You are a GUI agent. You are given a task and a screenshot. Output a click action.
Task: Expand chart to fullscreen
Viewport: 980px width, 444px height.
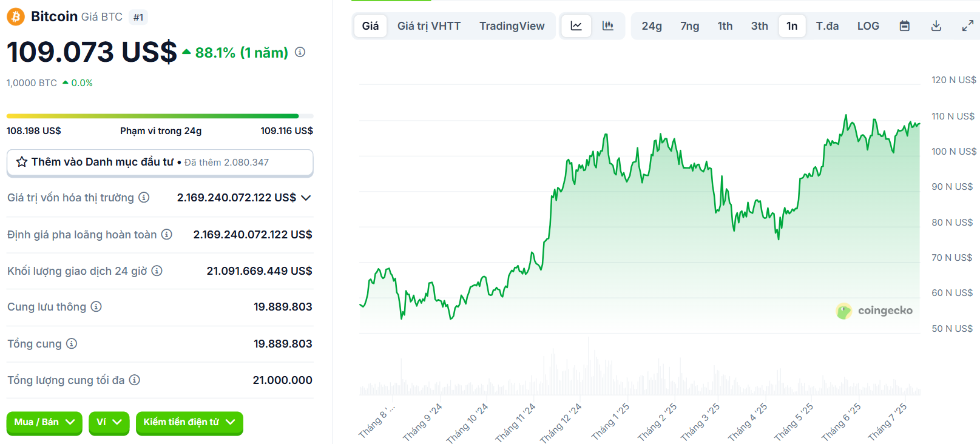coord(968,26)
